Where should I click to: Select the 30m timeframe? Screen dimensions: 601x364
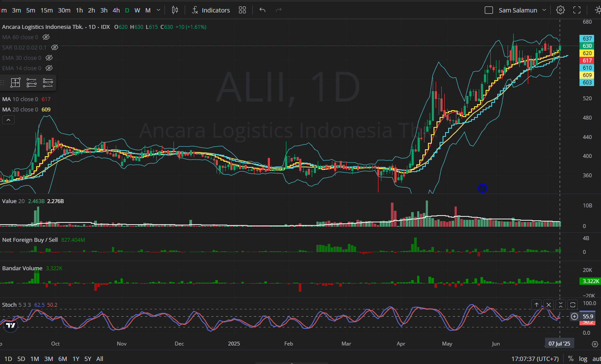pyautogui.click(x=64, y=10)
